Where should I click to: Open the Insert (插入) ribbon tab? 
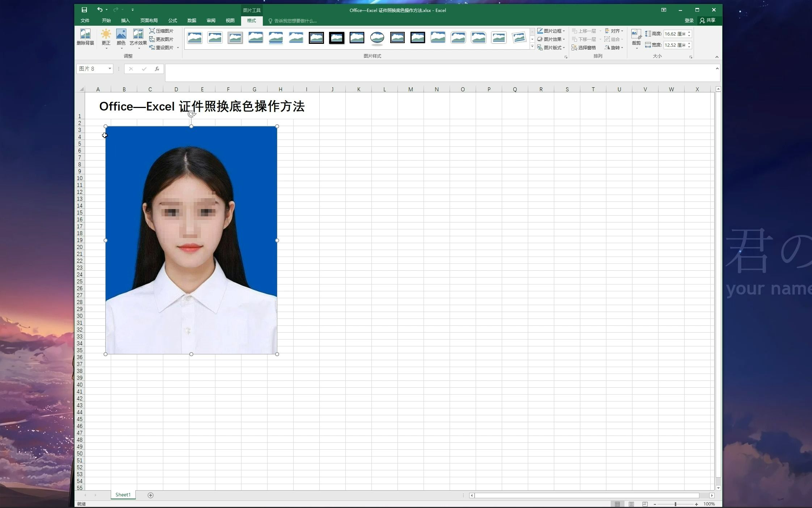(x=125, y=21)
